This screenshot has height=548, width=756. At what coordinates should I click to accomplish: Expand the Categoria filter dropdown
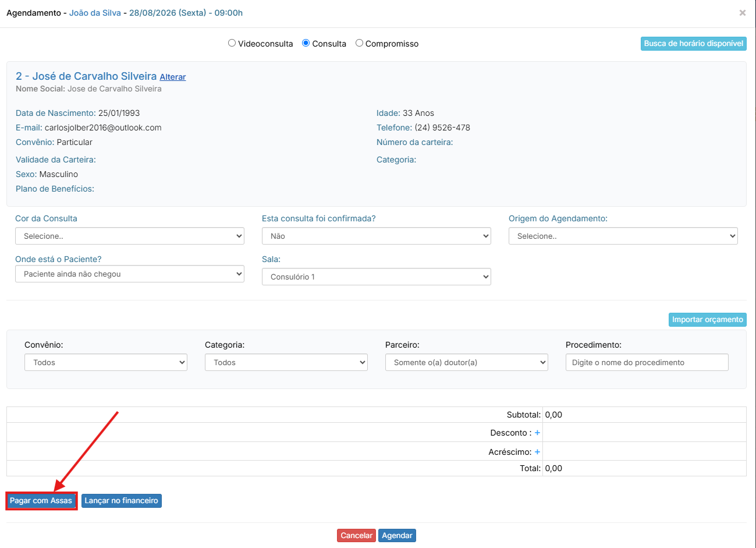tap(286, 362)
